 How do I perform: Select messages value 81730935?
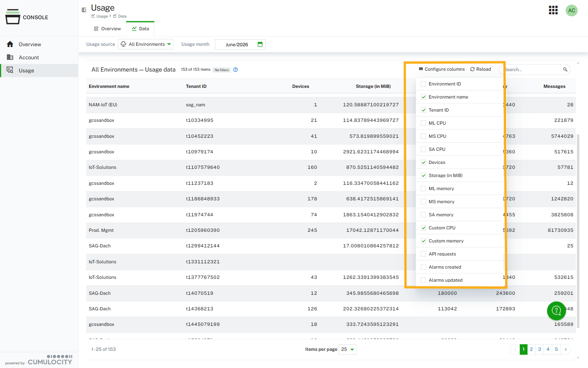pyautogui.click(x=560, y=230)
